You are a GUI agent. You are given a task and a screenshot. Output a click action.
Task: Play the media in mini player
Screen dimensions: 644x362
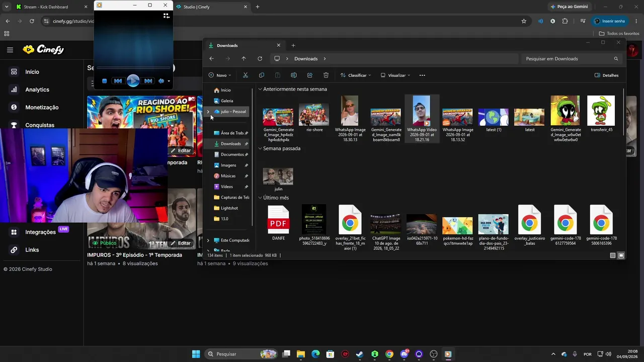point(133,80)
